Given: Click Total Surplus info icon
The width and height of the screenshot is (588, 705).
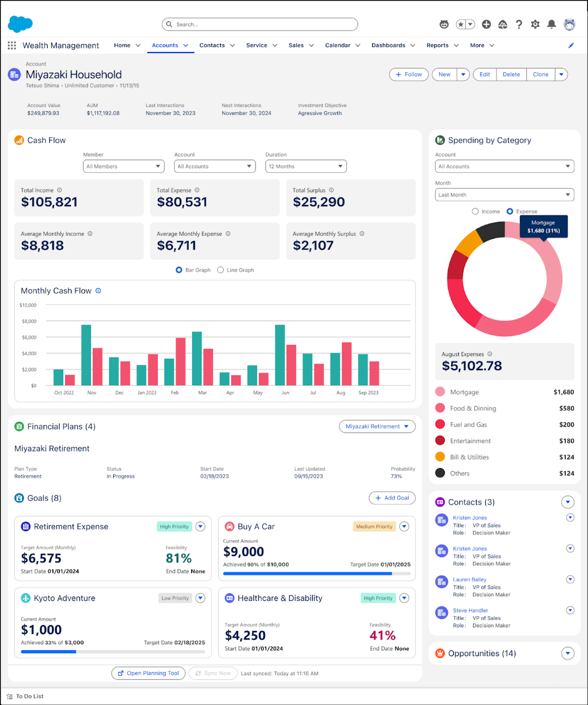Looking at the screenshot, I should [x=331, y=190].
